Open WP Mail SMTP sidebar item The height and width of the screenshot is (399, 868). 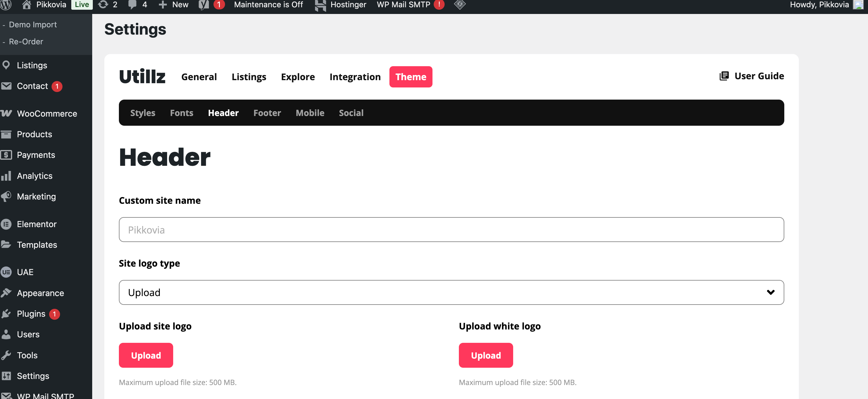tap(45, 396)
